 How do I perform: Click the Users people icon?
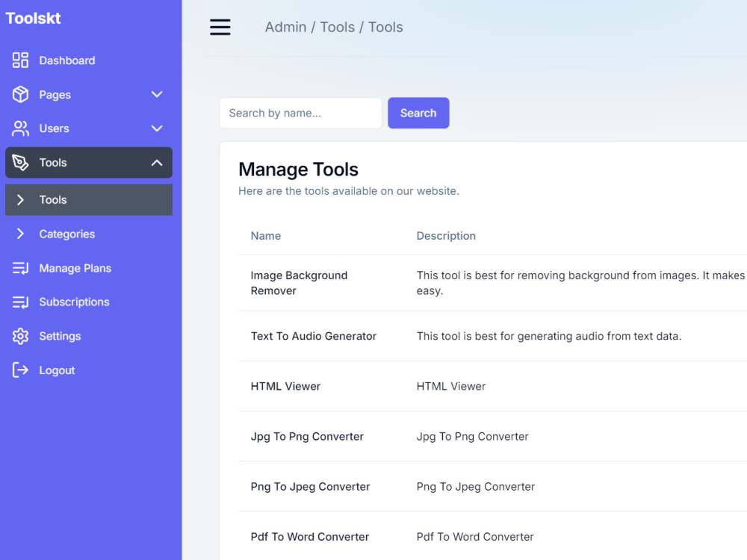click(20, 128)
